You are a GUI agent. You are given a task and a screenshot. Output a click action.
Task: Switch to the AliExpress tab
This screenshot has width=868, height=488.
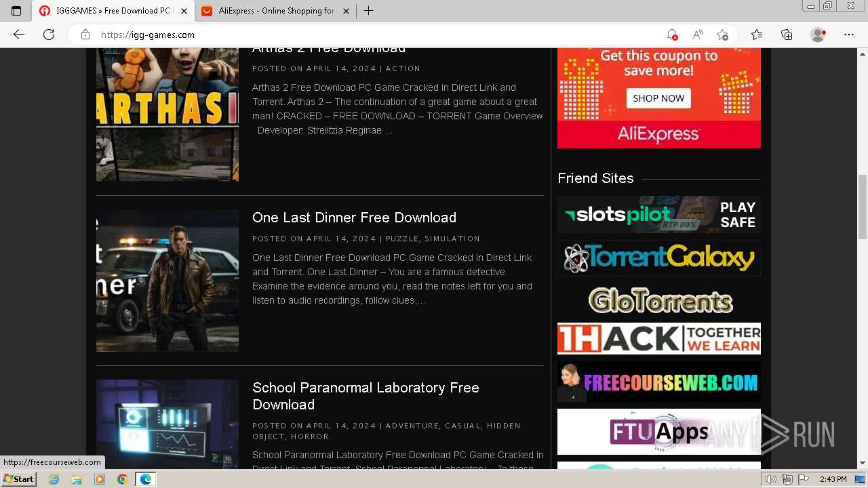(276, 11)
